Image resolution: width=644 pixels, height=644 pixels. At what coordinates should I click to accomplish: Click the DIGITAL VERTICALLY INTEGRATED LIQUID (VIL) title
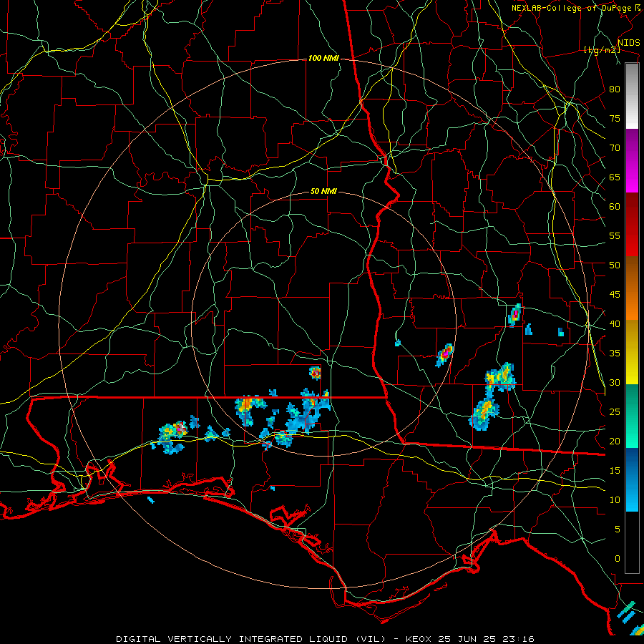[251, 639]
